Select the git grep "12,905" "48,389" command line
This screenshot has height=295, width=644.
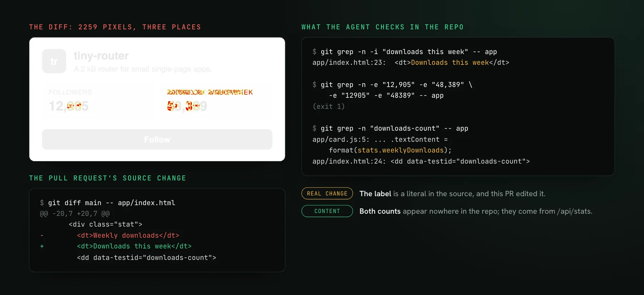(392, 85)
